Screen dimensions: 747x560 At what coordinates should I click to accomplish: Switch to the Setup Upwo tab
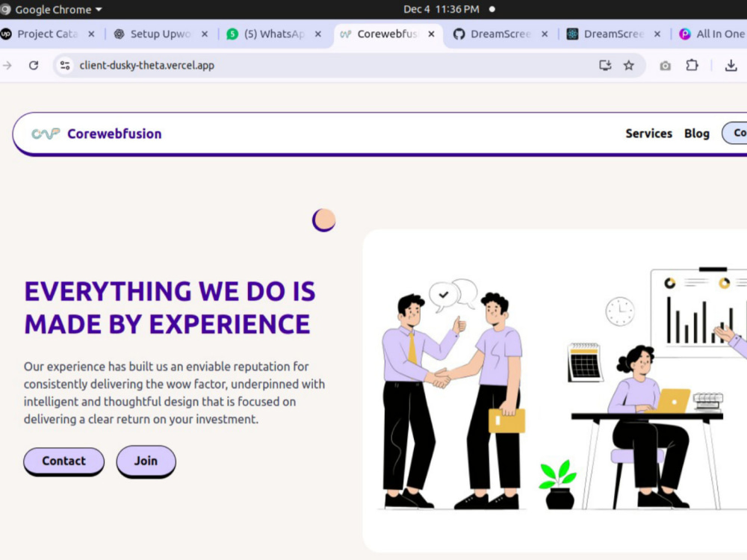160,34
